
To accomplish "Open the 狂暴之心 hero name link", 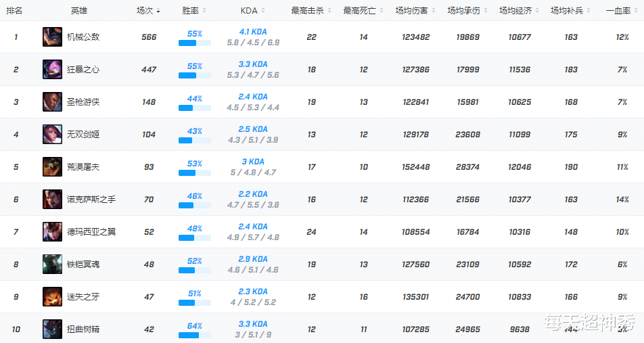I will point(83,70).
